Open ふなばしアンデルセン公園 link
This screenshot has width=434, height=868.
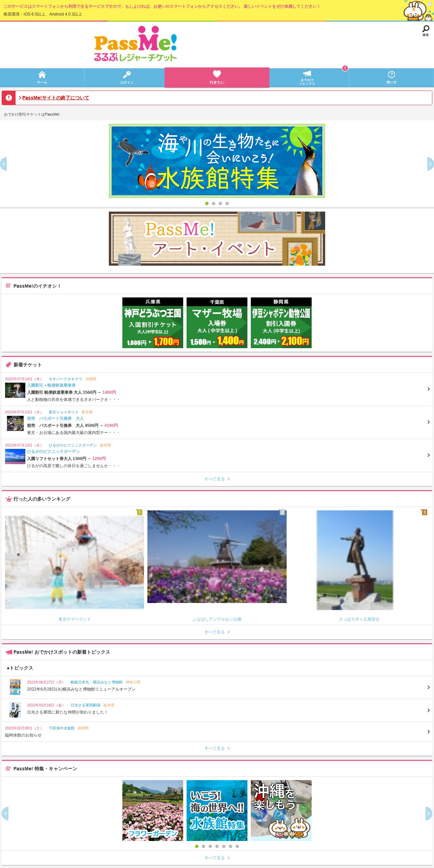click(217, 619)
